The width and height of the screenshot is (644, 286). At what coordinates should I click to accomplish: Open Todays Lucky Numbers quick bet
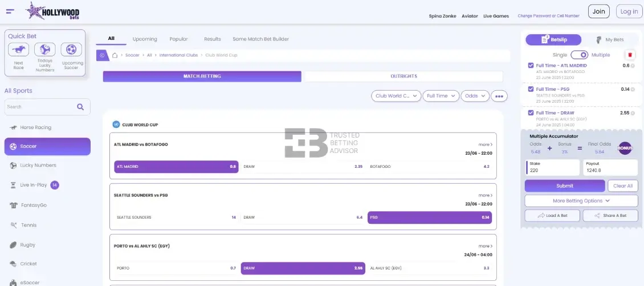coord(45,50)
